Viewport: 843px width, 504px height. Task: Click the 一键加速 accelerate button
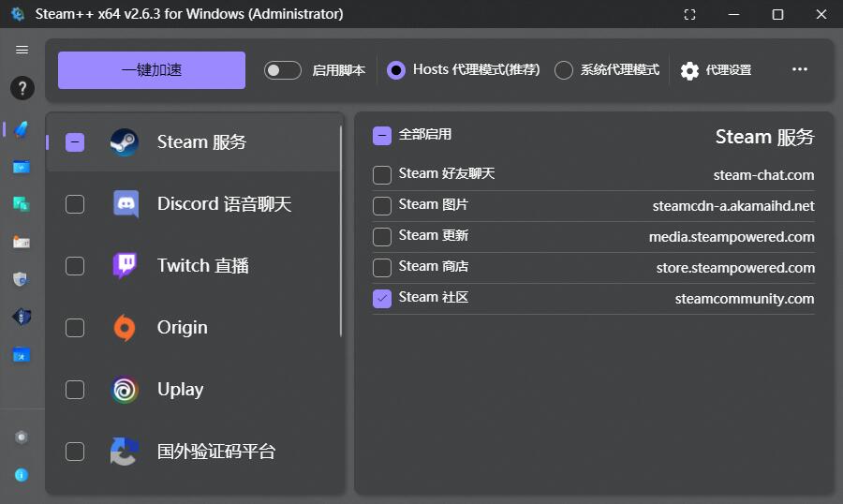click(152, 70)
